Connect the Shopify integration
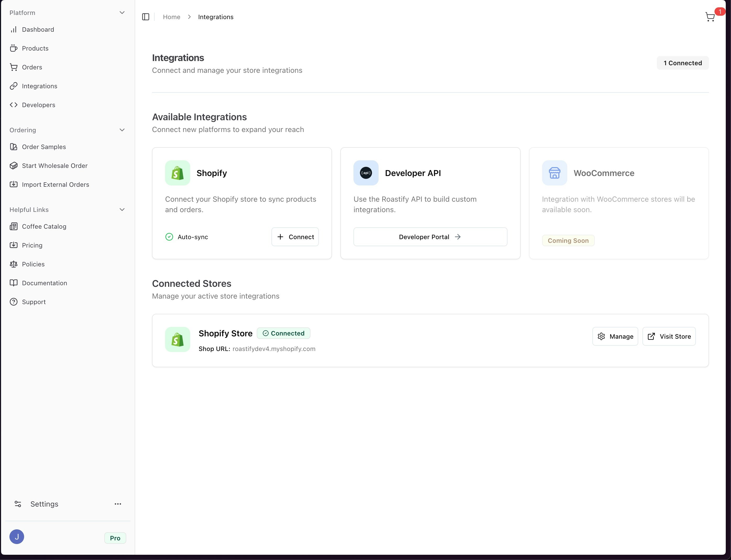731x560 pixels. click(x=295, y=237)
